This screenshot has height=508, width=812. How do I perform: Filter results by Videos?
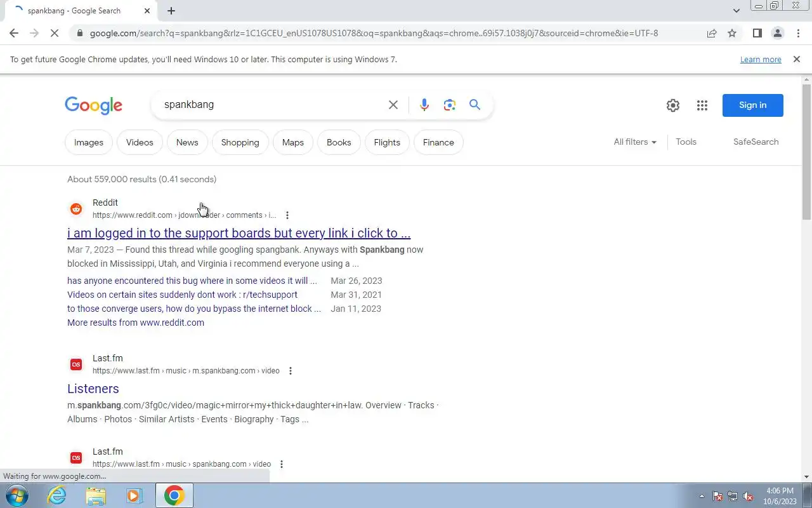(x=140, y=142)
